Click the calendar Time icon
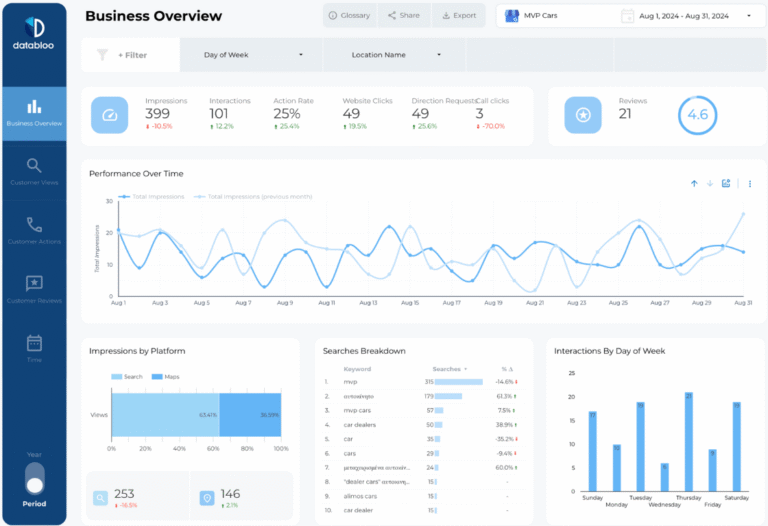This screenshot has height=526, width=768. tap(34, 343)
